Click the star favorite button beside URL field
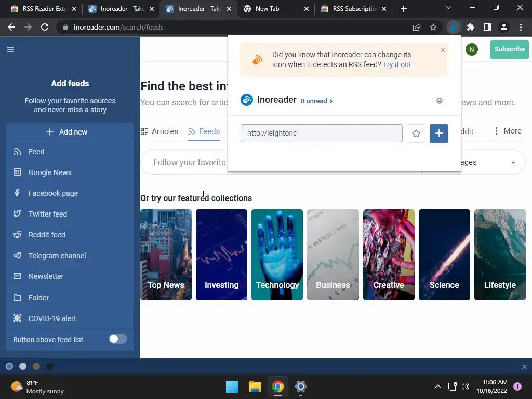This screenshot has height=399, width=532. (x=416, y=134)
